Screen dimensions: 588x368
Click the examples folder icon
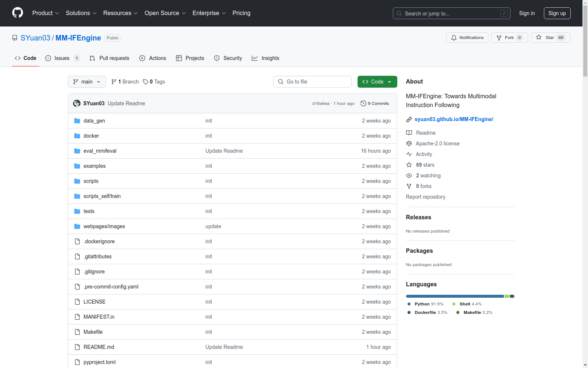click(77, 166)
